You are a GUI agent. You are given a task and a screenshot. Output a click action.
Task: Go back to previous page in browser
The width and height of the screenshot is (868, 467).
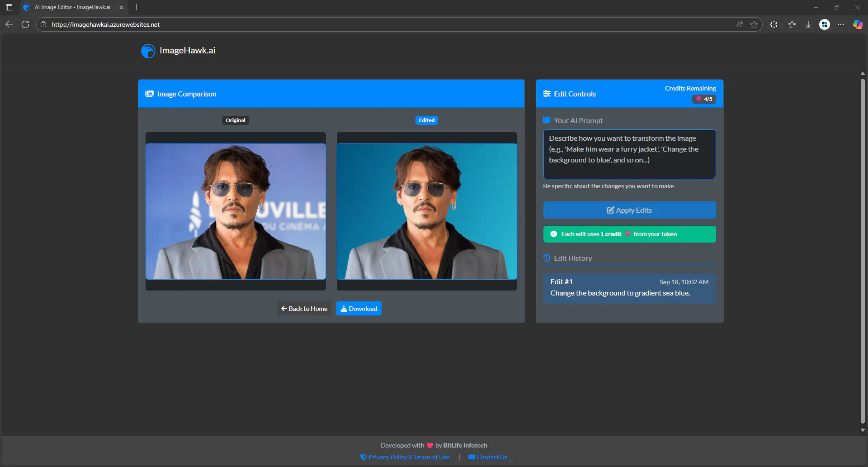pyautogui.click(x=9, y=24)
